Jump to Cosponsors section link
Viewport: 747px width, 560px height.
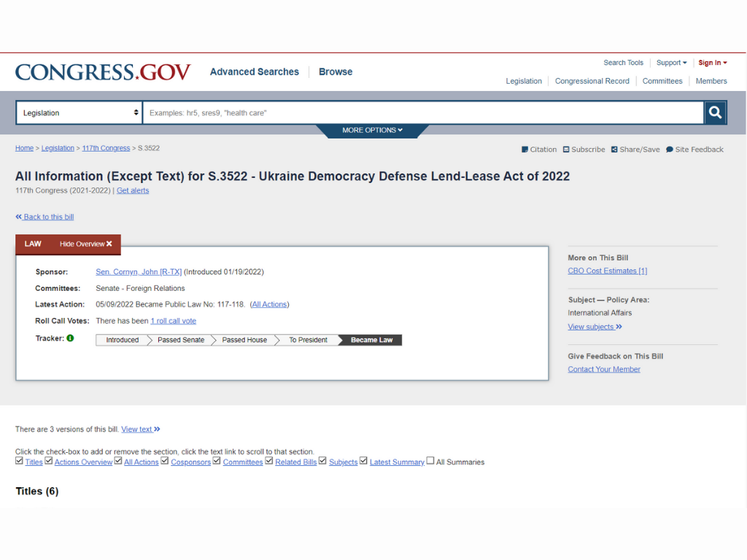[190, 462]
